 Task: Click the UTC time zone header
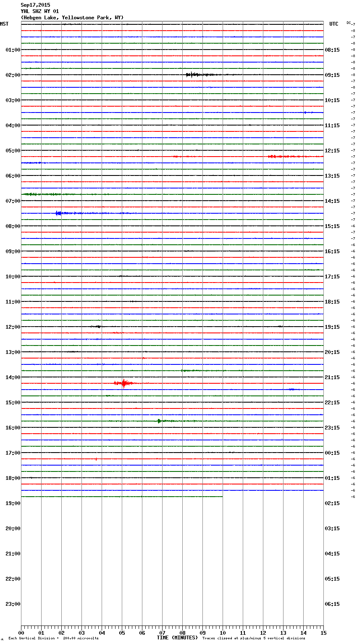334,24
